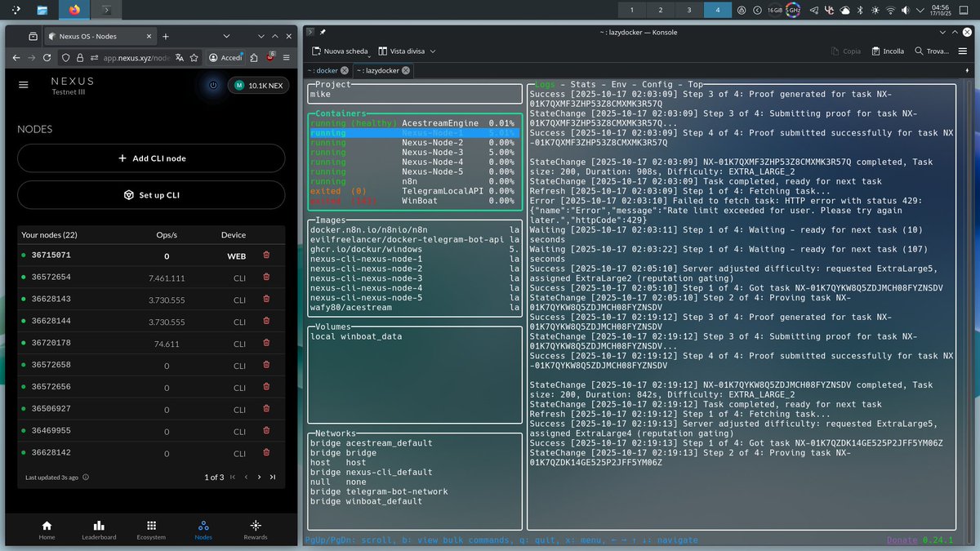Open the Env tab in lazydocker

coord(619,84)
